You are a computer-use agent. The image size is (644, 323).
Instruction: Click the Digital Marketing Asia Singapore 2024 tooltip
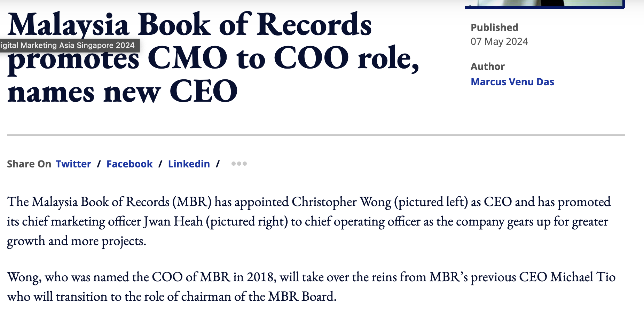coord(68,46)
